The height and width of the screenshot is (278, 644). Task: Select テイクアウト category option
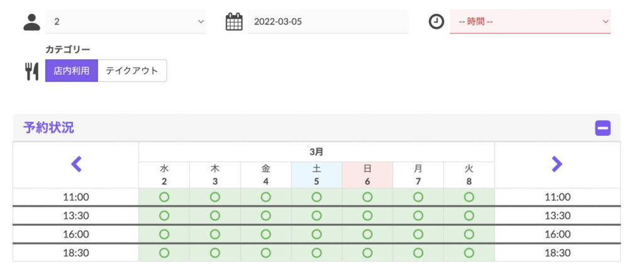point(132,70)
